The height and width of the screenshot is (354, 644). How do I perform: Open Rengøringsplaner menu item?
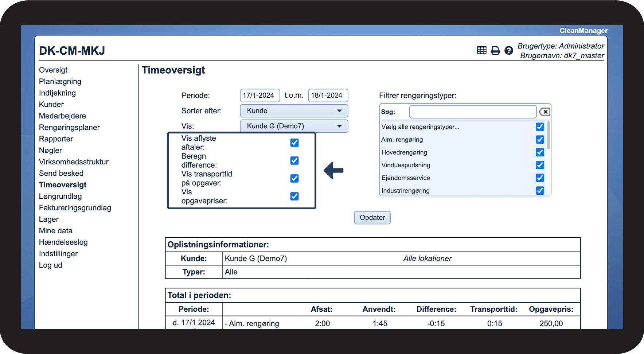69,127
